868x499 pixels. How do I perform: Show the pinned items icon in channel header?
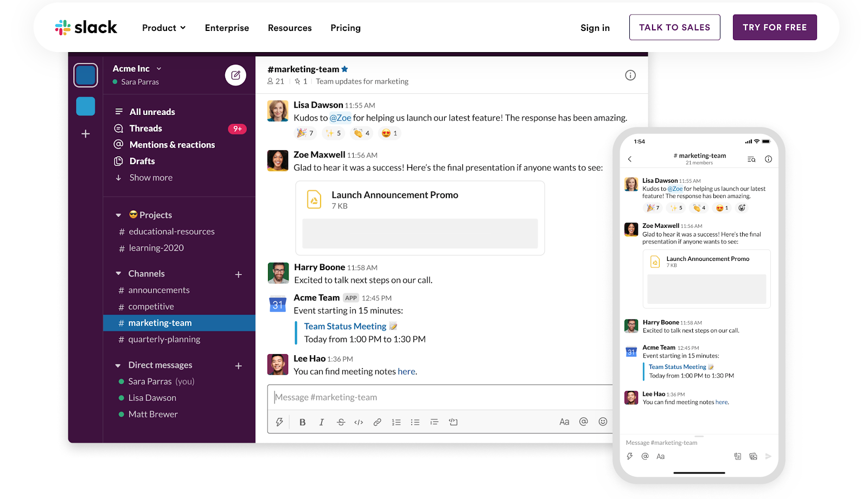click(x=297, y=81)
